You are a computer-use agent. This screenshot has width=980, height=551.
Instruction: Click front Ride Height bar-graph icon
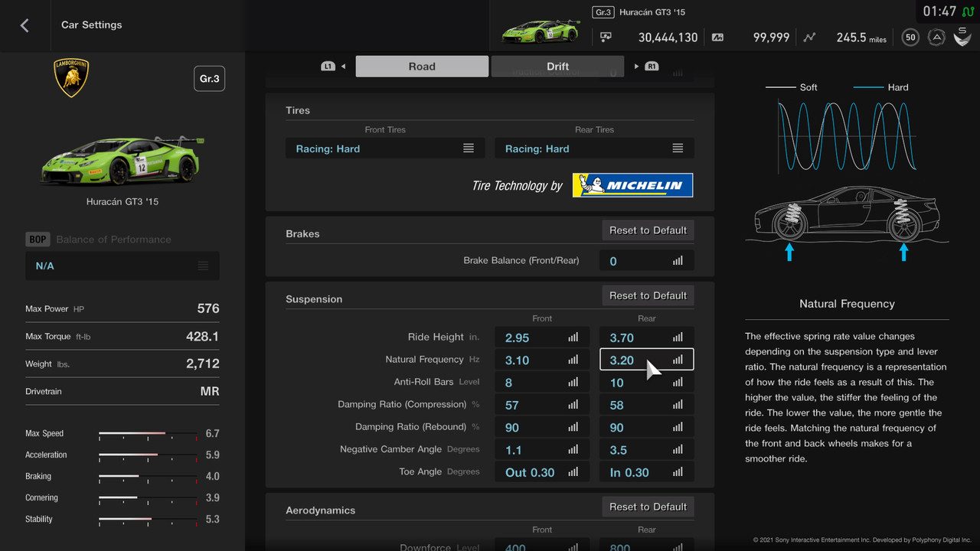click(573, 337)
